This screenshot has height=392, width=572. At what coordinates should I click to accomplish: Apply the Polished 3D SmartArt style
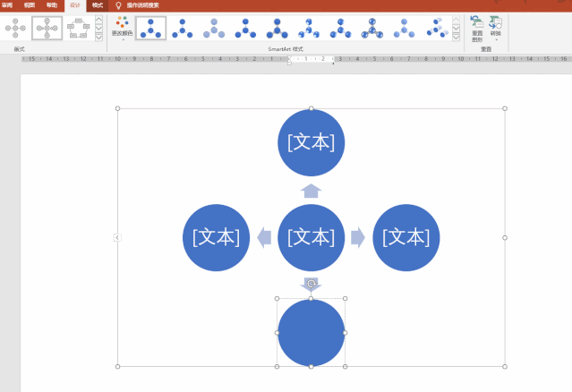[x=309, y=28]
